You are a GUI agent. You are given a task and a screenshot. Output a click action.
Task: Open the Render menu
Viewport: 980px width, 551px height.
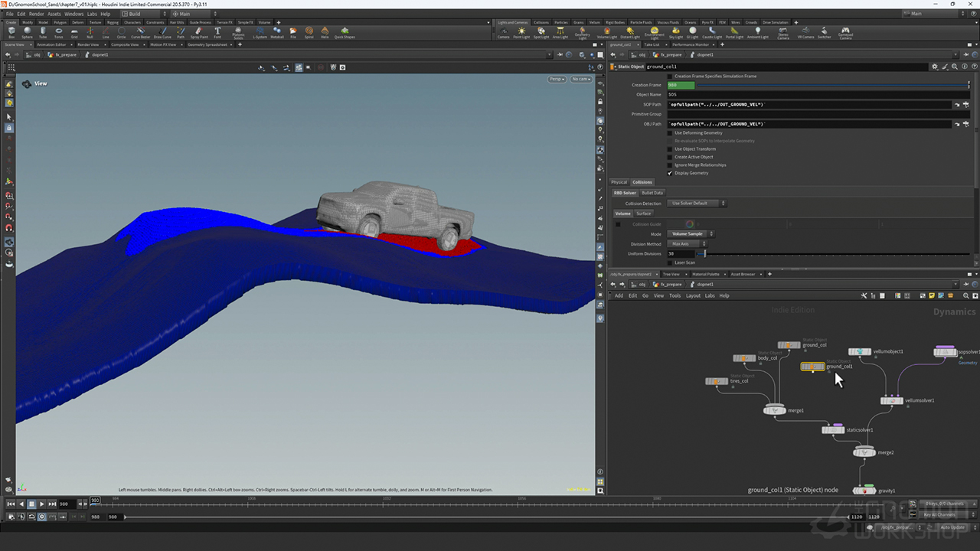pyautogui.click(x=36, y=14)
